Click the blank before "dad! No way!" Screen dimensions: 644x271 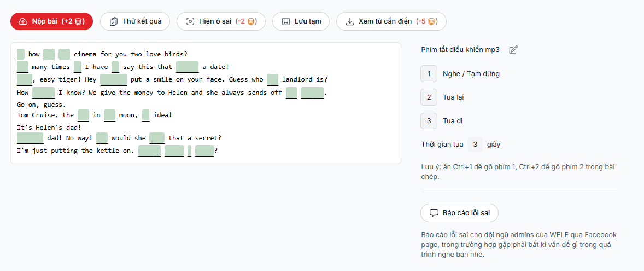tap(30, 138)
